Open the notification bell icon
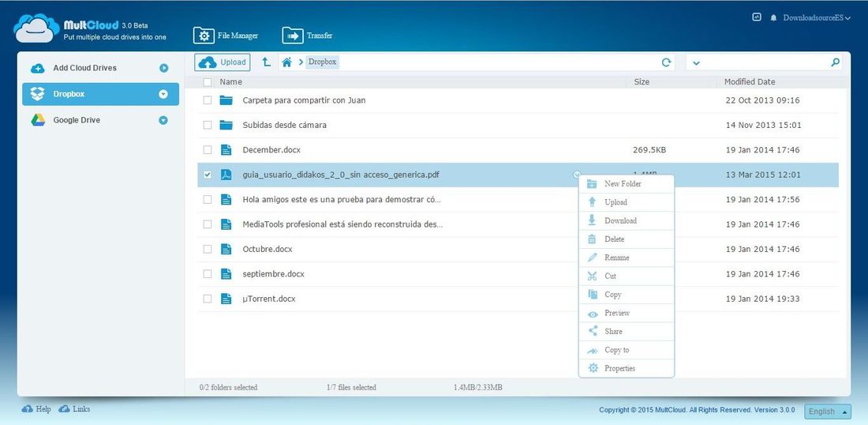Image resolution: width=868 pixels, height=425 pixels. [773, 17]
